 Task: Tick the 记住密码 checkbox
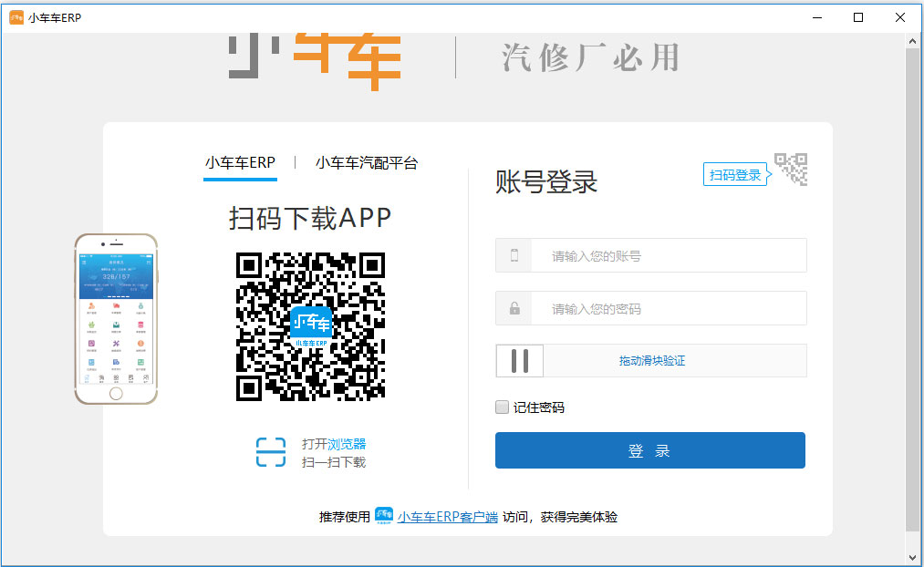click(502, 407)
